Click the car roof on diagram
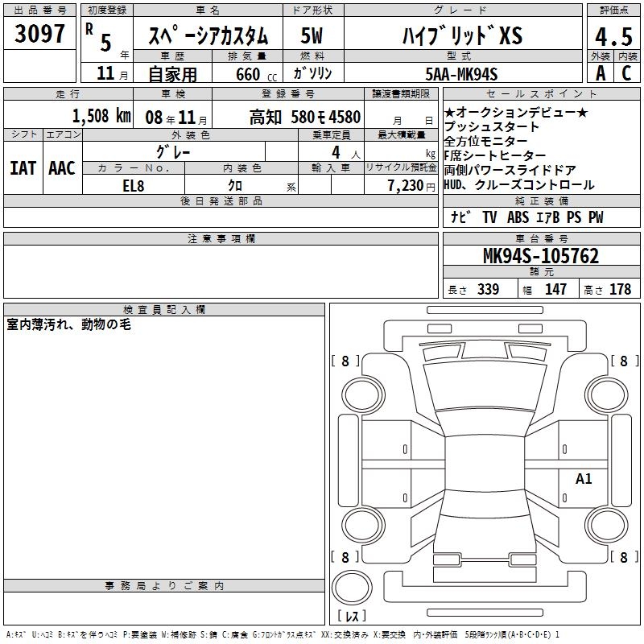Viewport: 644px width, 644px height. pos(485,463)
